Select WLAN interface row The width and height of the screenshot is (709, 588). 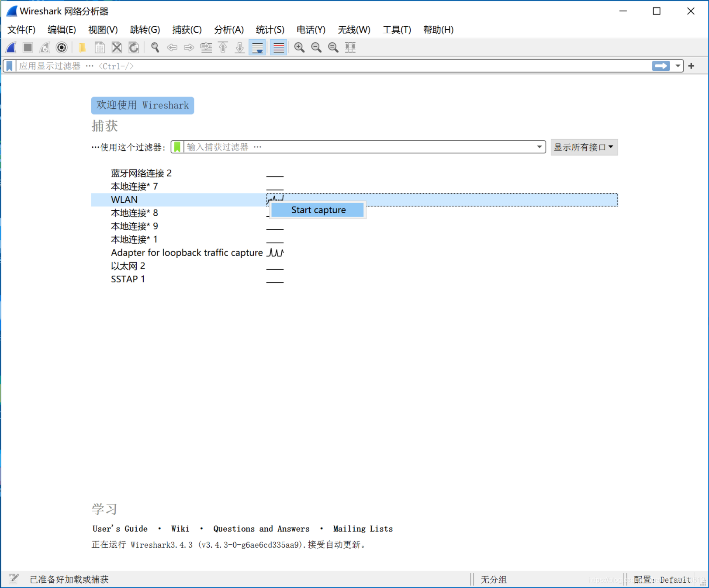pos(354,200)
